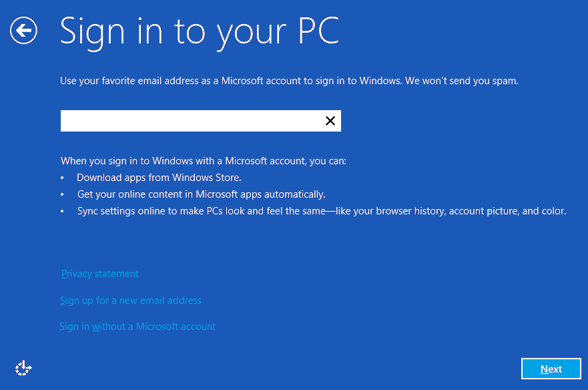Go back using the circled arrow icon
The image size is (588, 390).
pyautogui.click(x=23, y=31)
